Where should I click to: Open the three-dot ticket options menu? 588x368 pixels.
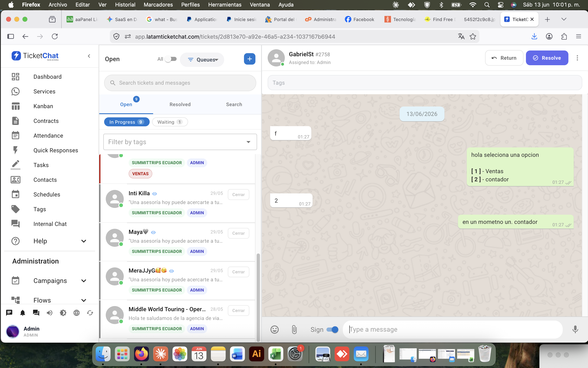[577, 58]
